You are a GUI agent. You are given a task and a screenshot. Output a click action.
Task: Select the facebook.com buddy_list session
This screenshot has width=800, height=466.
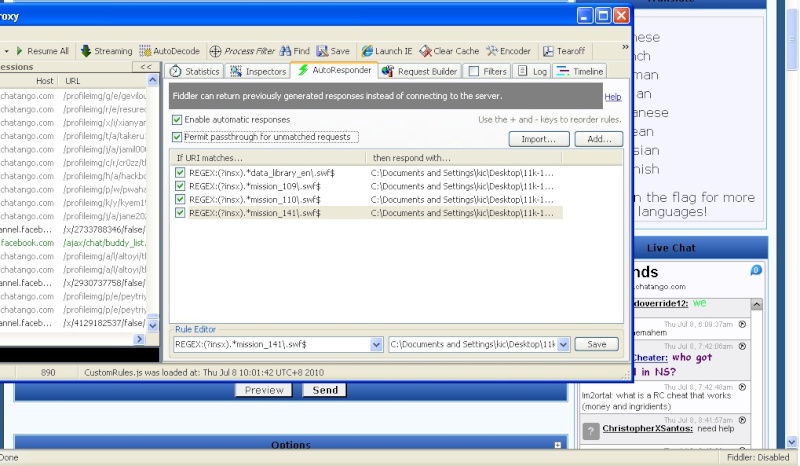click(x=73, y=243)
